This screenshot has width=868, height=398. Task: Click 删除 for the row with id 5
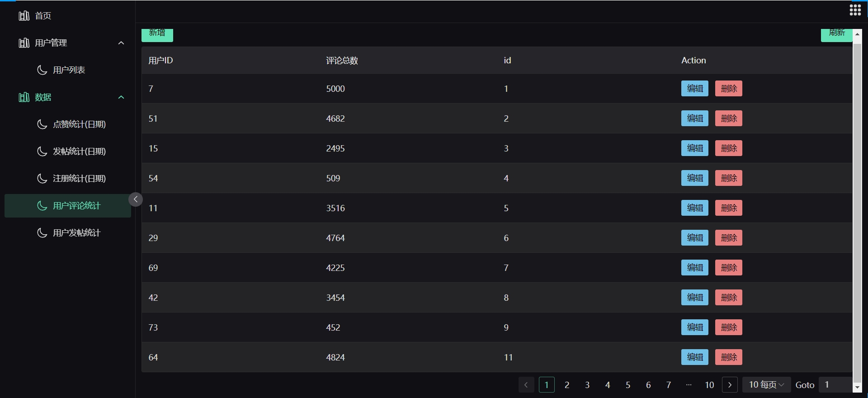tap(728, 208)
